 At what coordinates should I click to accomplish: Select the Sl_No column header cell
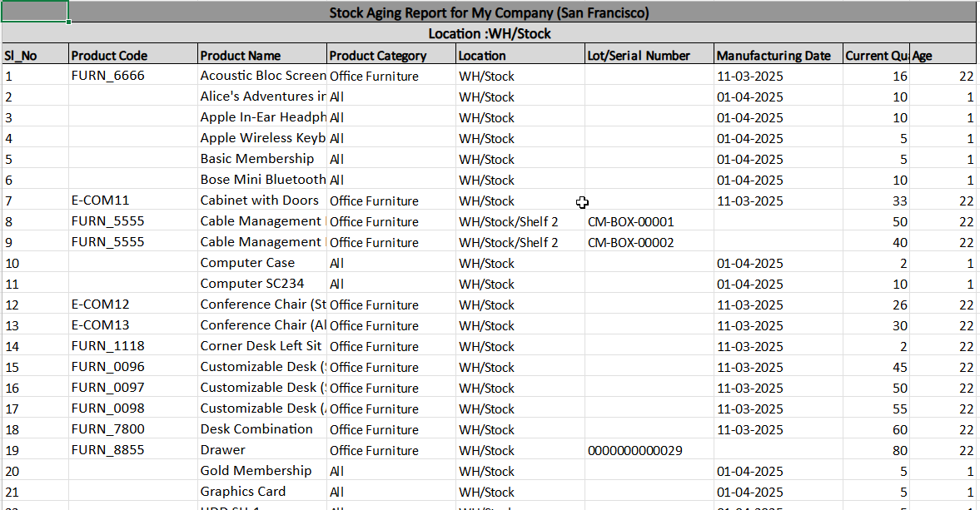pos(33,55)
